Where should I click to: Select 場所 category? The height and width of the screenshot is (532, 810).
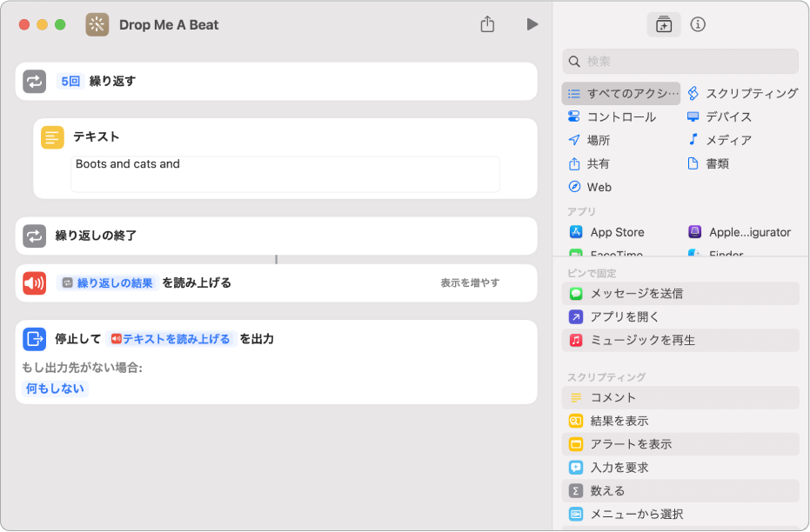589,140
